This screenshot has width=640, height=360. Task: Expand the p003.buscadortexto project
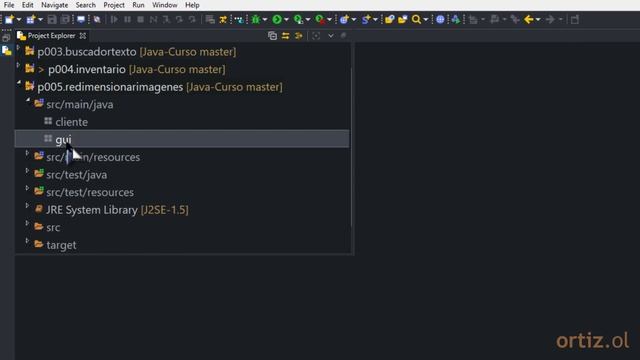click(18, 48)
